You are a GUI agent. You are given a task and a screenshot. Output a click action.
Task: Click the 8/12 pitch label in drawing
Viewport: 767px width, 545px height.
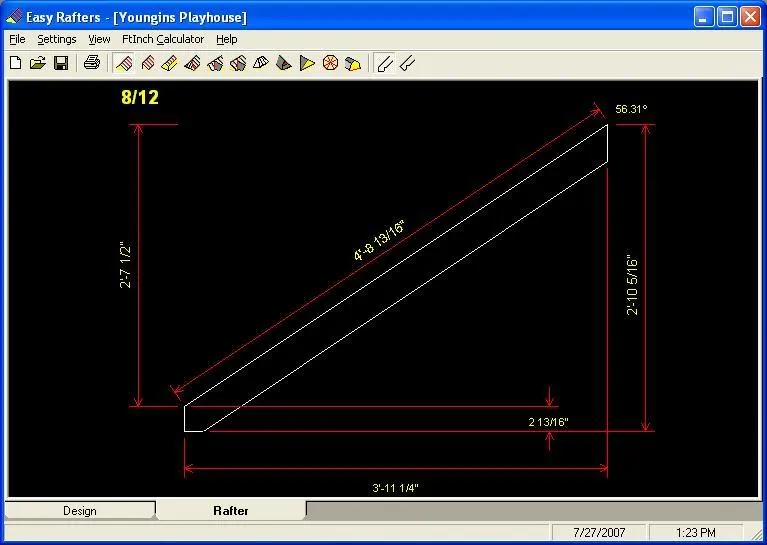coord(140,97)
